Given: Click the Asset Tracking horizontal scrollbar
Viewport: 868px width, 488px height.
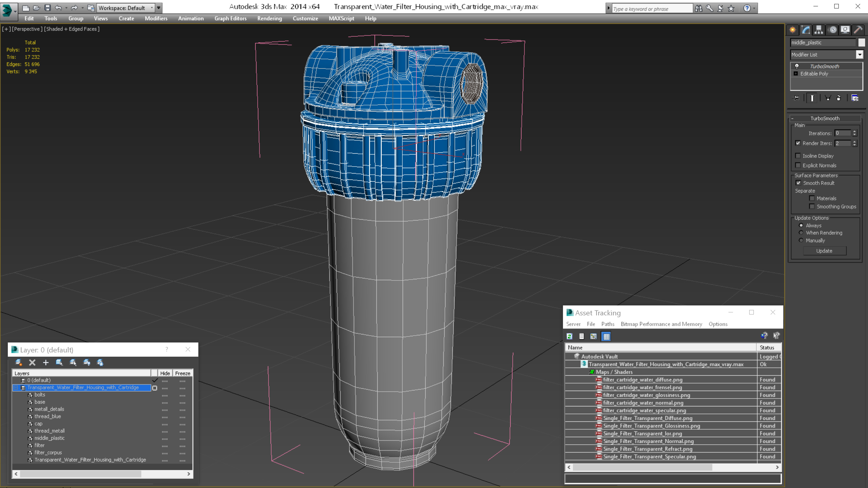Looking at the screenshot, I should click(673, 467).
